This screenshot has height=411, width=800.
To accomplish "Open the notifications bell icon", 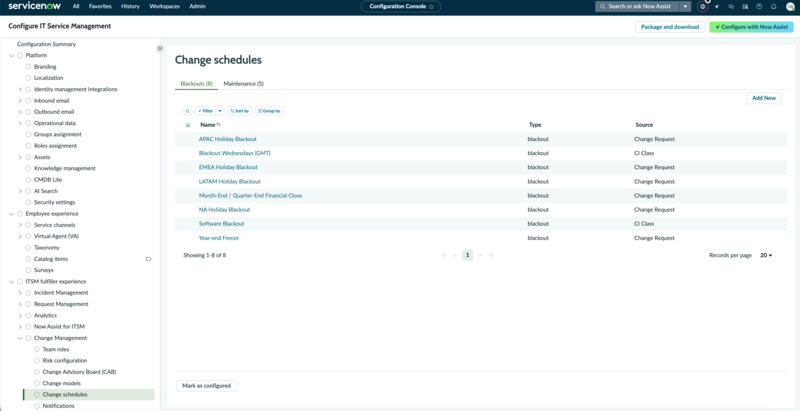I will (x=773, y=7).
